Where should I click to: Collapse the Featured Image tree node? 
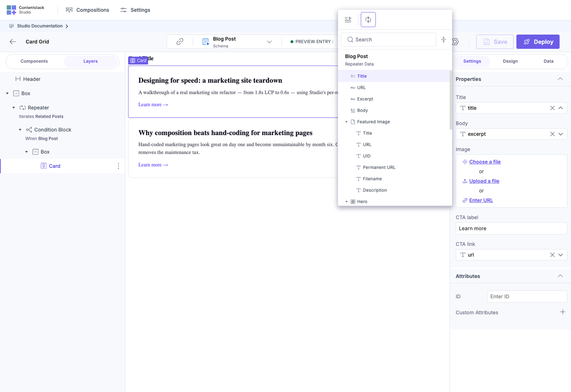(346, 122)
